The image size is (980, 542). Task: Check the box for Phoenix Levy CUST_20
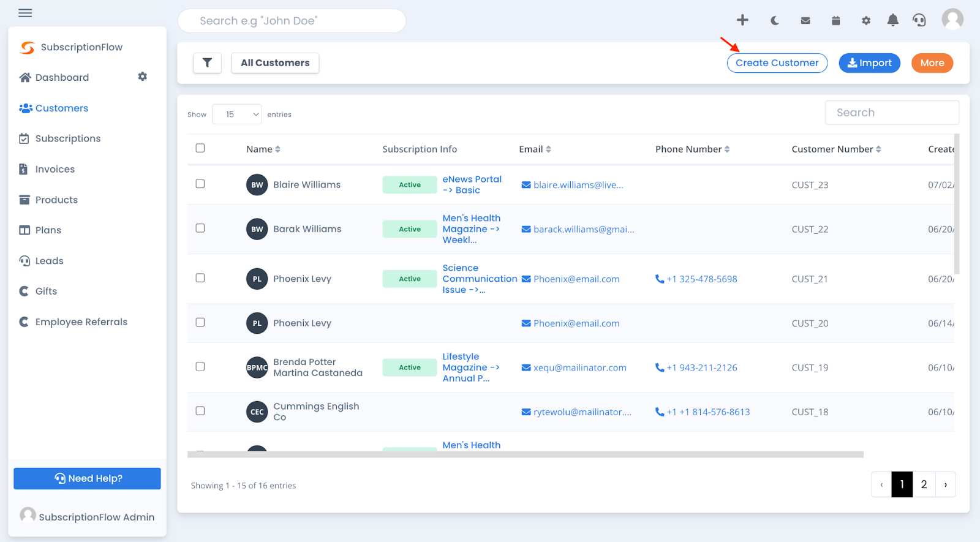click(200, 322)
